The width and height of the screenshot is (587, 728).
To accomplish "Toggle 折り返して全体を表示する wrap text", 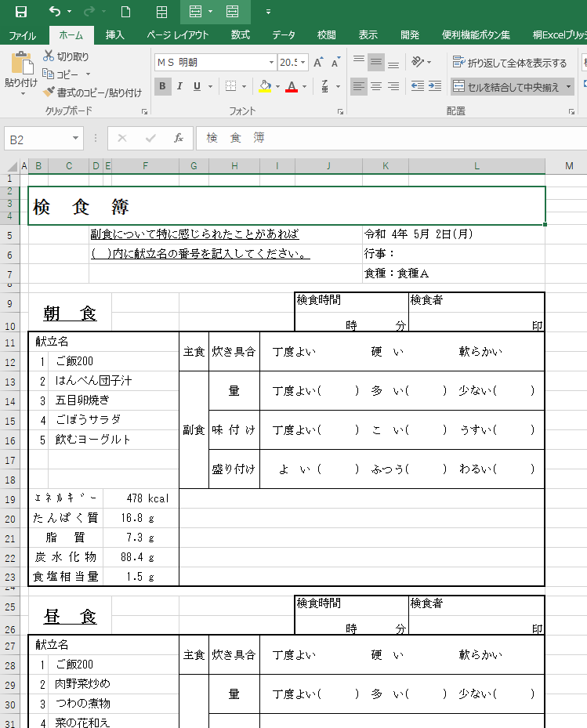I will click(510, 62).
